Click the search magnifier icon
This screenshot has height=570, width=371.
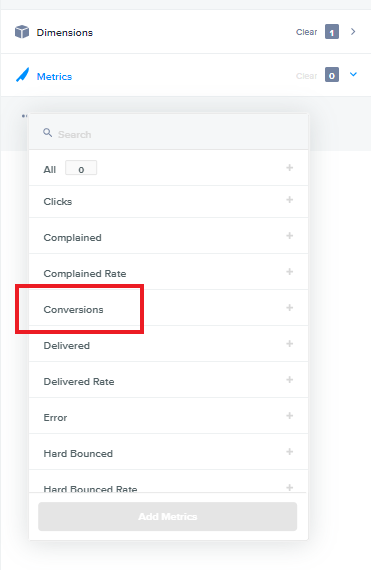[x=48, y=133]
